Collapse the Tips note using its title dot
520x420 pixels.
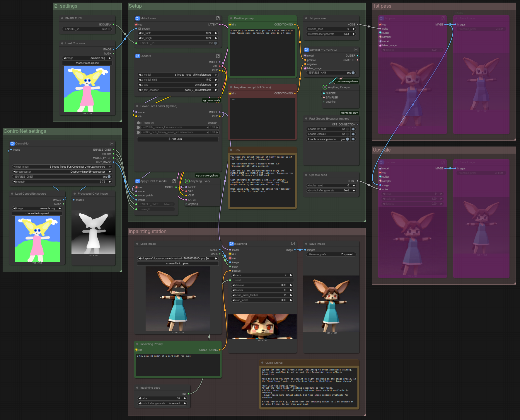pos(231,150)
